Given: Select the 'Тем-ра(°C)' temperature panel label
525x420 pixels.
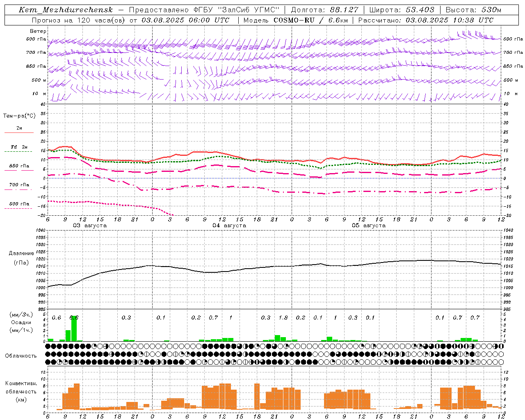Looking at the screenshot, I should coord(19,116).
